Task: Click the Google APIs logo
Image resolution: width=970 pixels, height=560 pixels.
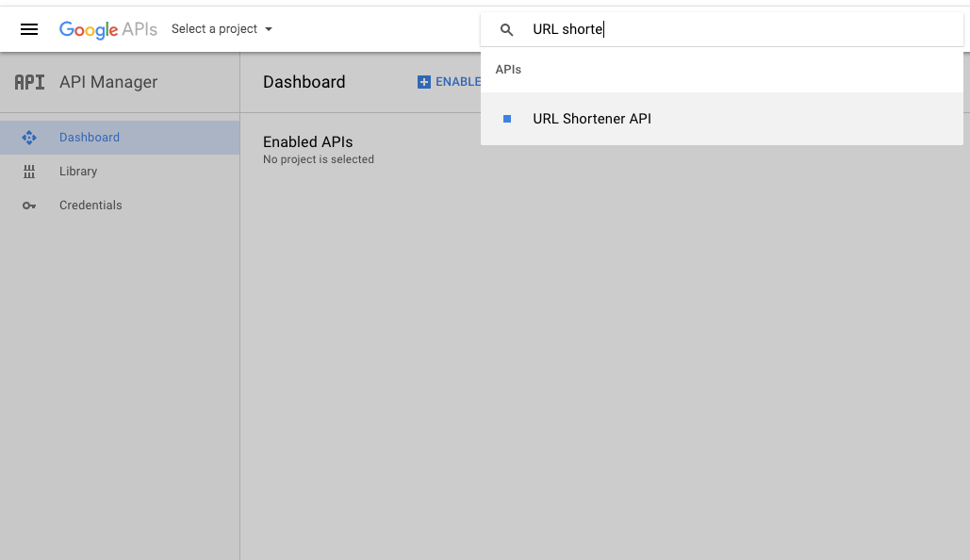Action: 108,29
